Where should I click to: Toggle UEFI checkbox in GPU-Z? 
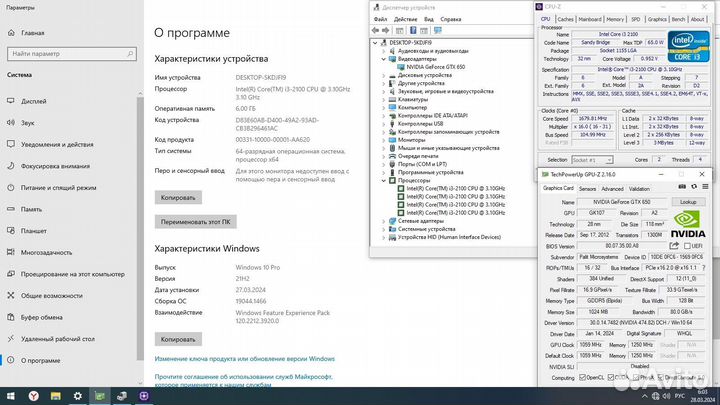[x=687, y=246]
